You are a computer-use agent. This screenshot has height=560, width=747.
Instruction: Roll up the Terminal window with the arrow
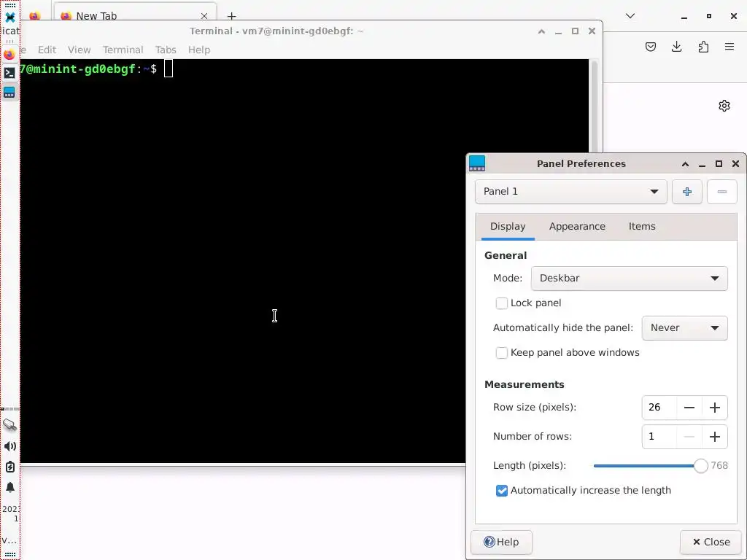(x=541, y=31)
